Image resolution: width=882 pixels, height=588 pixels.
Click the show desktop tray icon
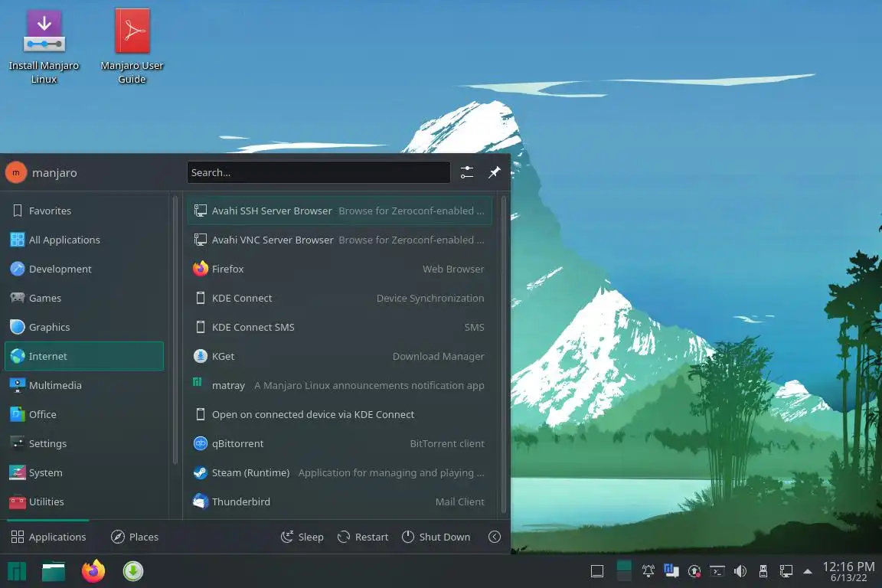(x=597, y=572)
